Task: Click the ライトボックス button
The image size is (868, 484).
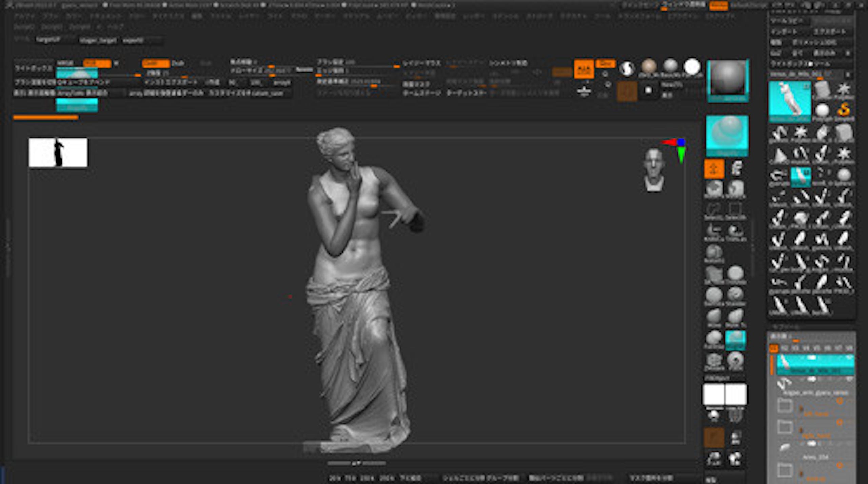Action: point(34,68)
